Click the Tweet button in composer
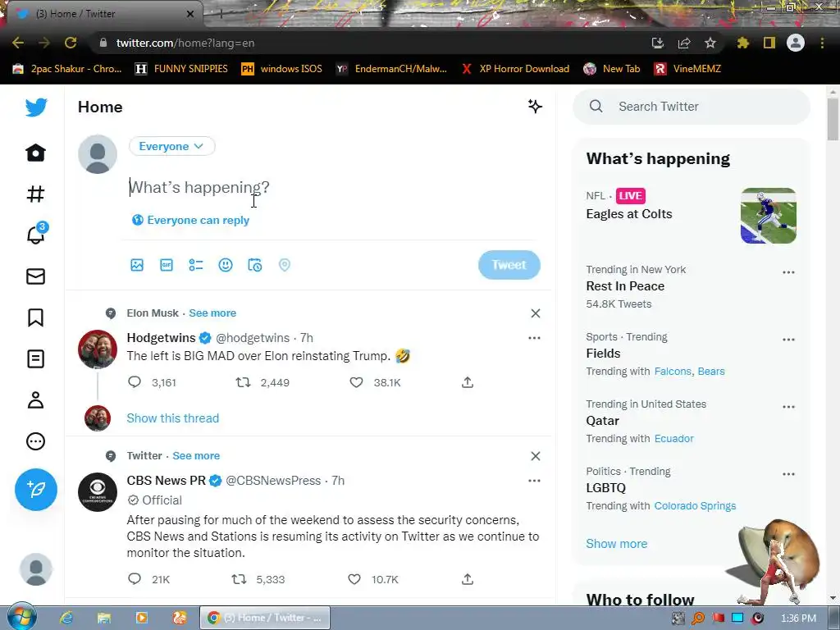Screen dimensions: 840x630 509,265
